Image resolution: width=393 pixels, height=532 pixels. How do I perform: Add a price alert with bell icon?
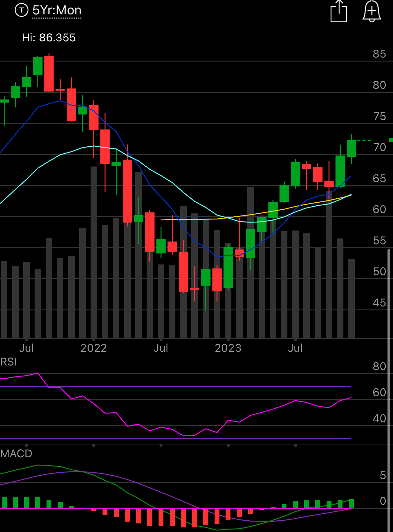click(x=372, y=11)
